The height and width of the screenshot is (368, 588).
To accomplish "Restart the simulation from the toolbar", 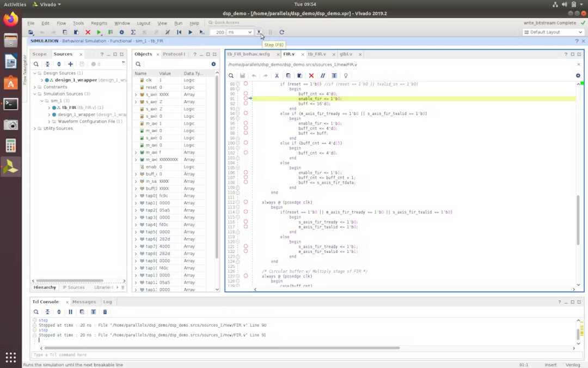I will [x=179, y=32].
